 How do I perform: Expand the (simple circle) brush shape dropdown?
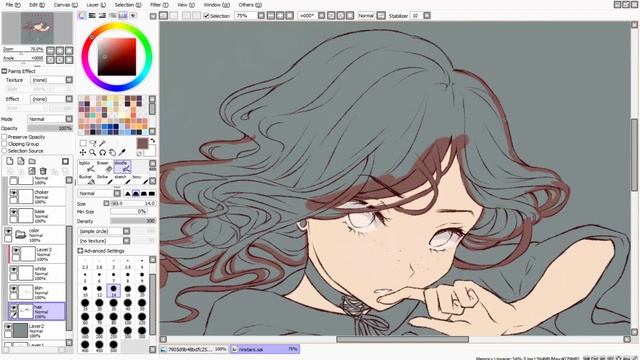pos(104,231)
